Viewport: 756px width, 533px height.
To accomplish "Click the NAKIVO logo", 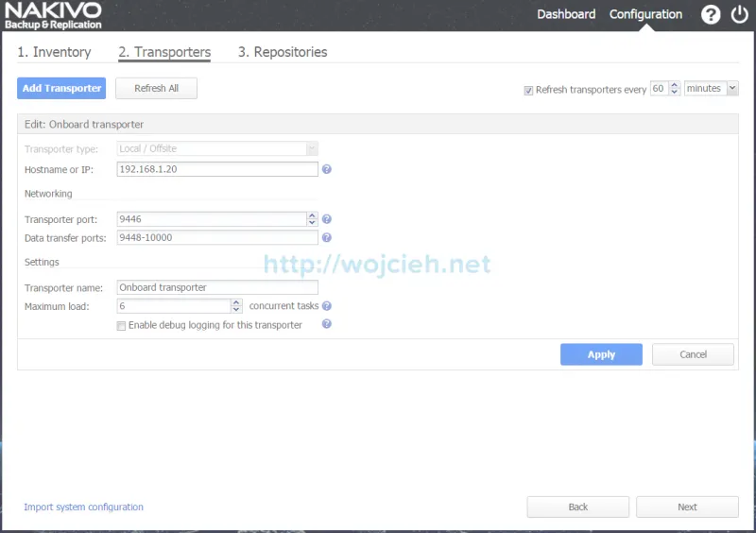I will point(53,15).
